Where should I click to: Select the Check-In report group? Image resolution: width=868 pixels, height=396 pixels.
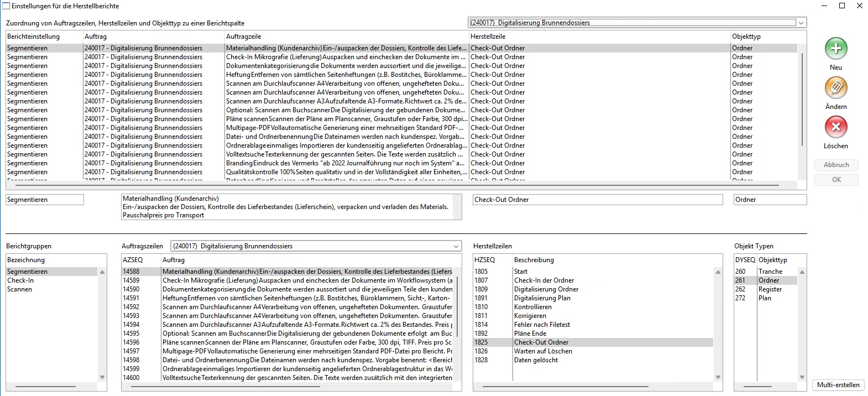[x=20, y=280]
